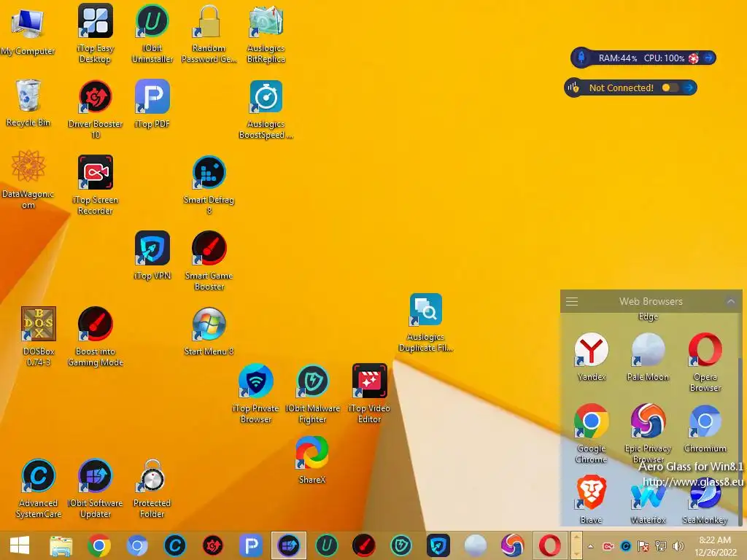
Task: Open IObit Software Updater desktop shortcut
Action: (x=96, y=488)
